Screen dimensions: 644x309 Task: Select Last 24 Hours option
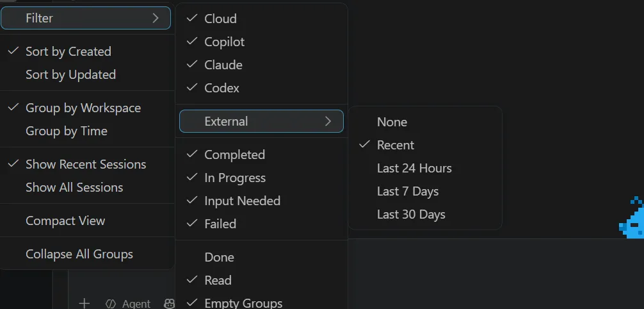425,168
